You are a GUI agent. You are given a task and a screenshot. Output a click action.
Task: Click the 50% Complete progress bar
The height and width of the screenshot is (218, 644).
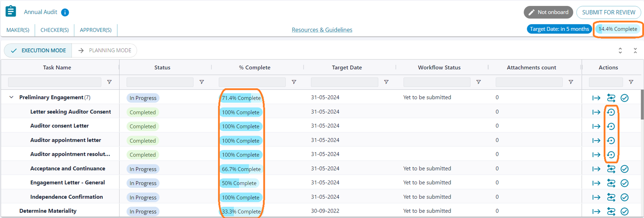click(239, 183)
